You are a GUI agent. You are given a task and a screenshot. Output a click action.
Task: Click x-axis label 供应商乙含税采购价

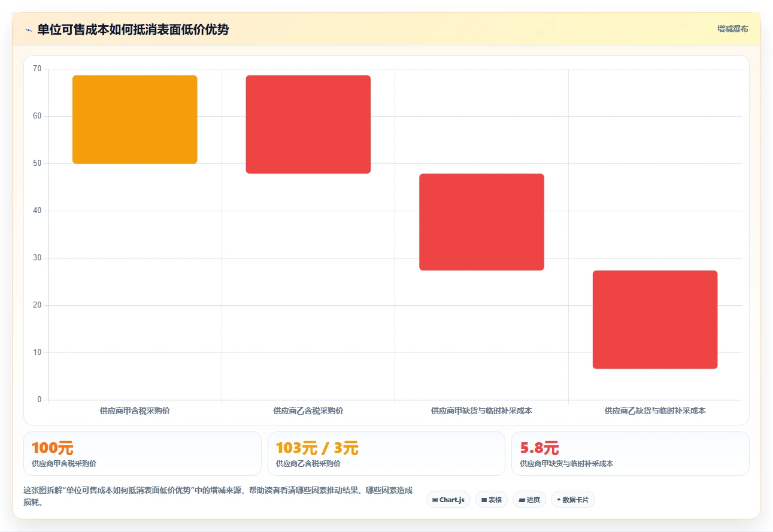[x=308, y=411]
